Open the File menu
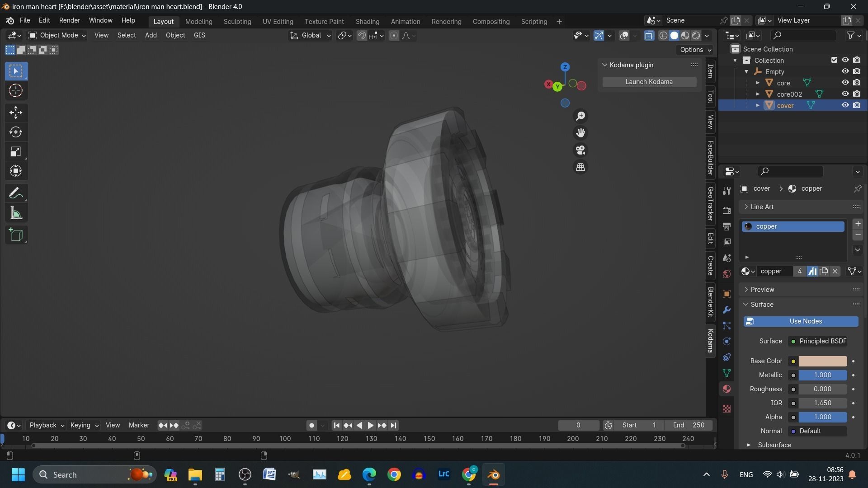This screenshot has height=488, width=868. (25, 21)
